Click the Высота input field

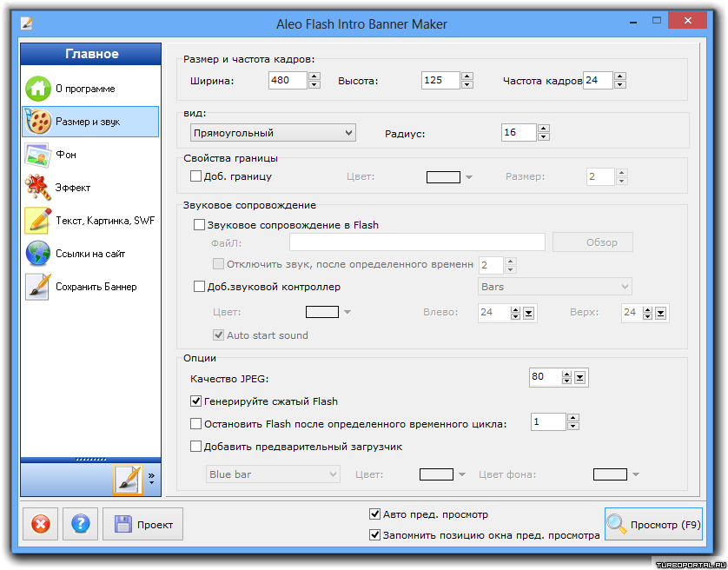[x=440, y=80]
